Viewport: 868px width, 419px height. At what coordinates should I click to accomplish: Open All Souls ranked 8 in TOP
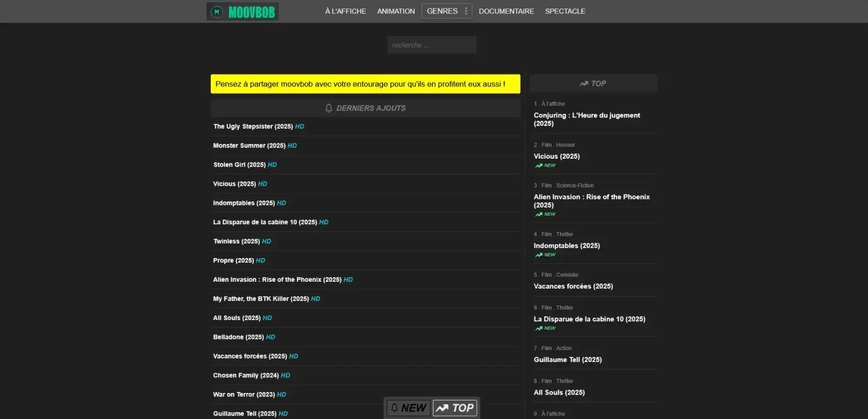click(559, 392)
